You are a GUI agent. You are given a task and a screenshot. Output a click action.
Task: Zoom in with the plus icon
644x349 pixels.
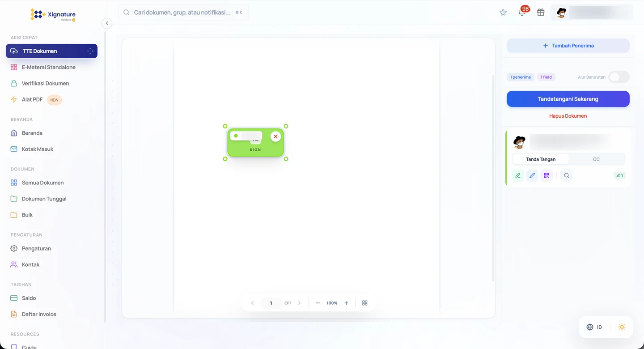pos(346,303)
